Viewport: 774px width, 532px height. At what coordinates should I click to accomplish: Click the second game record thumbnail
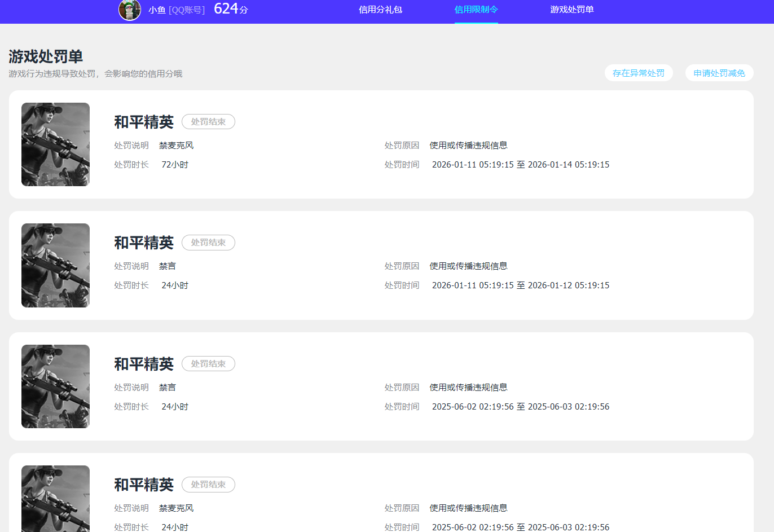[x=55, y=265]
